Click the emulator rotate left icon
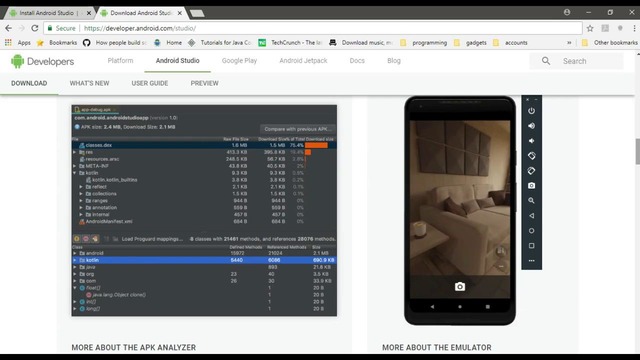640x360 pixels. point(531,156)
